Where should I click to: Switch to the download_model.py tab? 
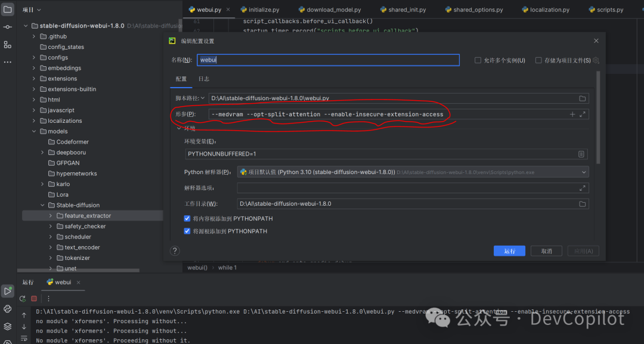click(x=330, y=10)
